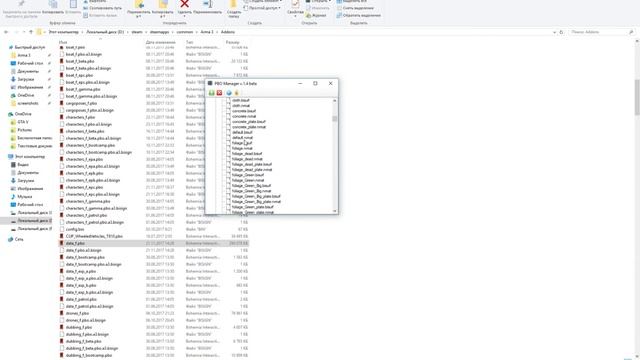This screenshot has height=360, width=640.
Task: Click the Закрепить на панели быстрого доступа icon
Action: pyautogui.click(x=22, y=4)
